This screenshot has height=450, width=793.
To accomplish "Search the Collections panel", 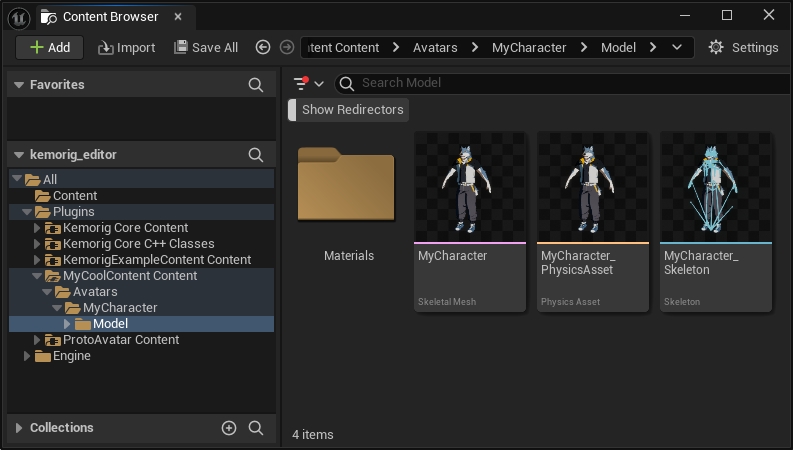I will click(256, 428).
